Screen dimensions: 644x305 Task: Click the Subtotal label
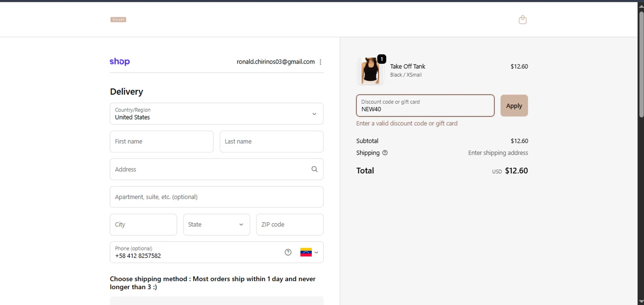click(367, 141)
